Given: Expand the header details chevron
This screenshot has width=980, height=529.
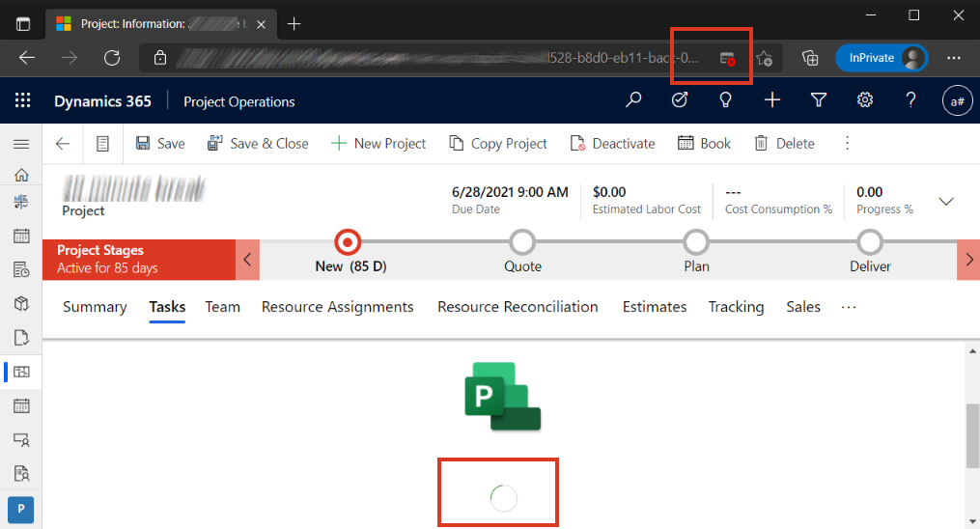Looking at the screenshot, I should (x=946, y=201).
